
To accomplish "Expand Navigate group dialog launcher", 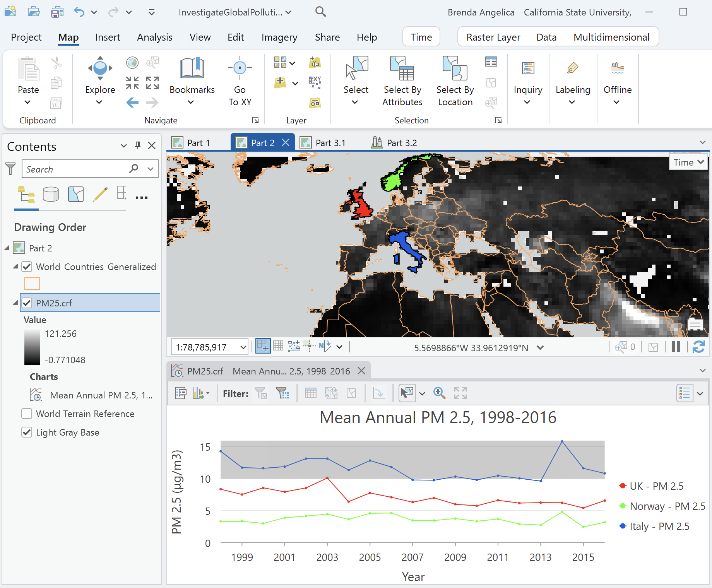I will [x=255, y=120].
